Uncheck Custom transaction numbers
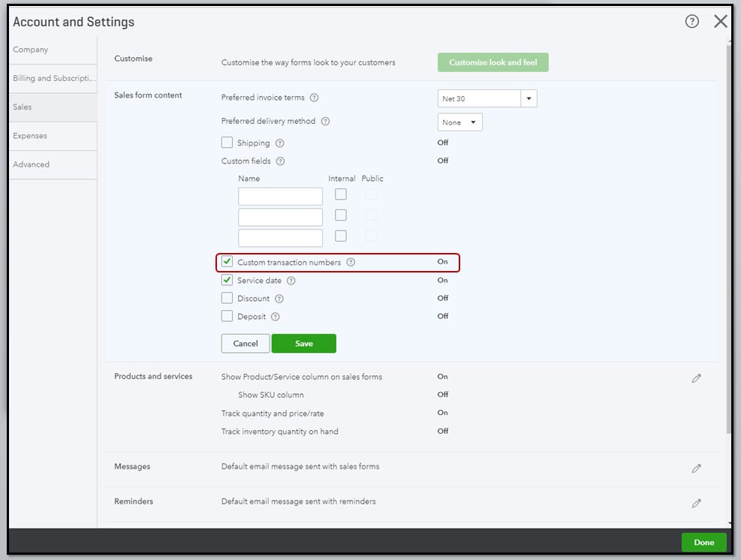Image resolution: width=741 pixels, height=560 pixels. pos(227,263)
